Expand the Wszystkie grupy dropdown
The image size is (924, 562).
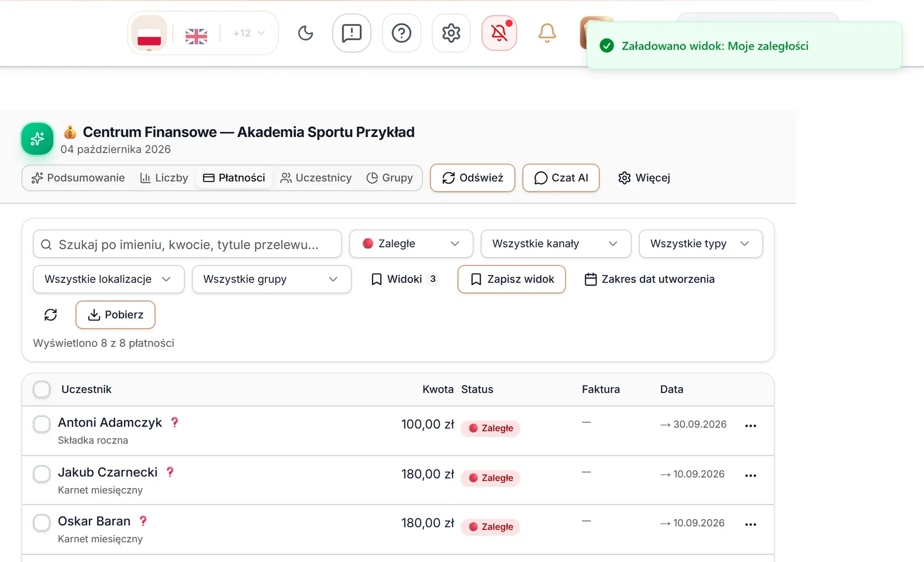pyautogui.click(x=272, y=280)
